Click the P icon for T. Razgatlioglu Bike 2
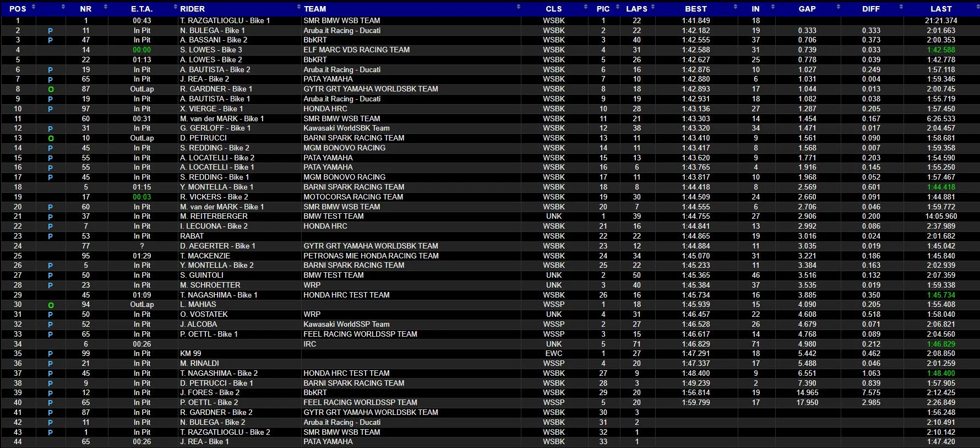The width and height of the screenshot is (980, 448). coord(51,433)
